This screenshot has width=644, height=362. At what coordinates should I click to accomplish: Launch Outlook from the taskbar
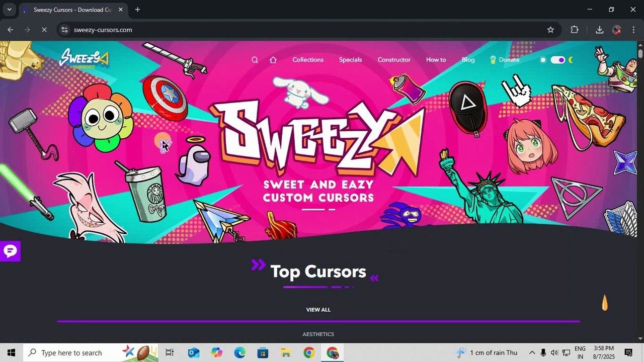point(193,352)
